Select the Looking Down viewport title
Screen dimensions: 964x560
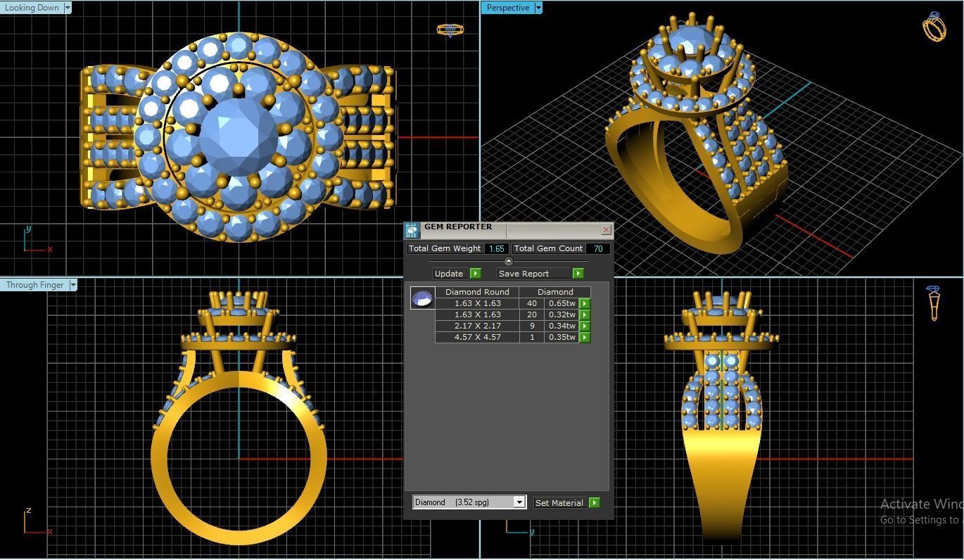coord(32,8)
